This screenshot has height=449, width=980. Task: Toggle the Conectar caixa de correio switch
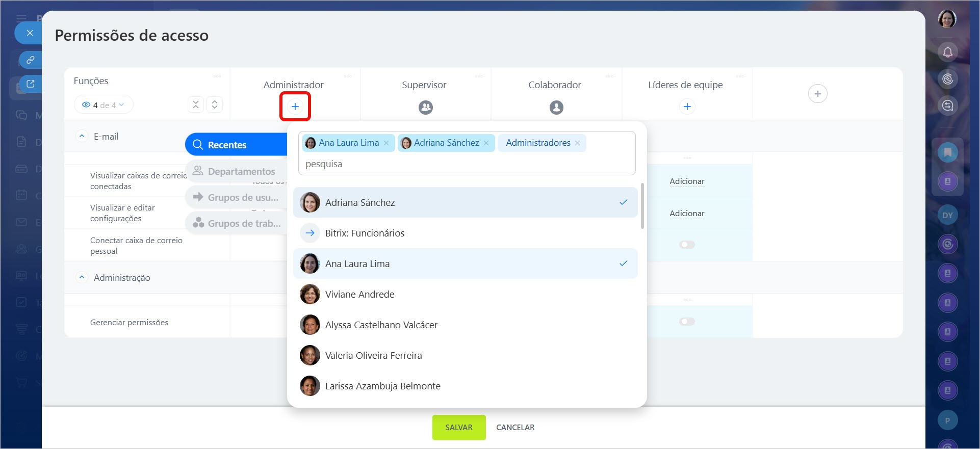[687, 245]
